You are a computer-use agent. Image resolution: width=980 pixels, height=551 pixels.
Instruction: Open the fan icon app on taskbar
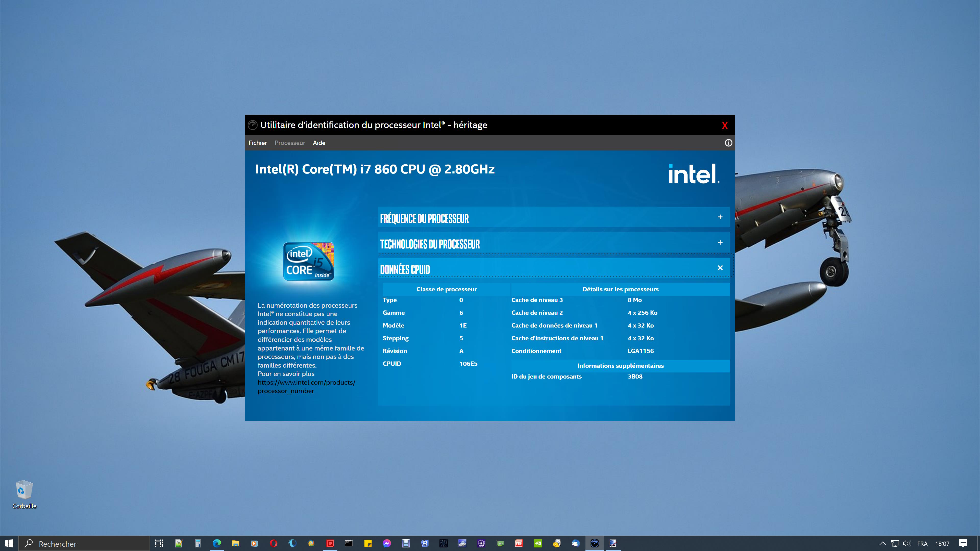(x=444, y=543)
